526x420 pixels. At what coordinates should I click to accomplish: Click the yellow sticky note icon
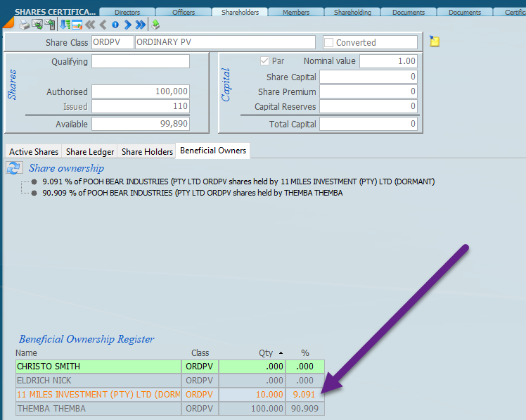[435, 42]
